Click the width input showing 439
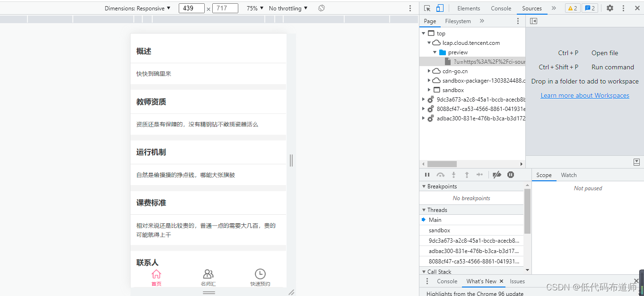Screen dimensions: 644x296 (x=191, y=8)
